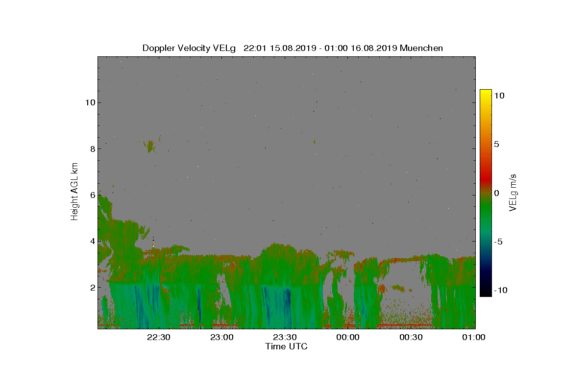The height and width of the screenshot is (392, 588).
Task: Click the colorbar value 0 label
Action: [497, 193]
